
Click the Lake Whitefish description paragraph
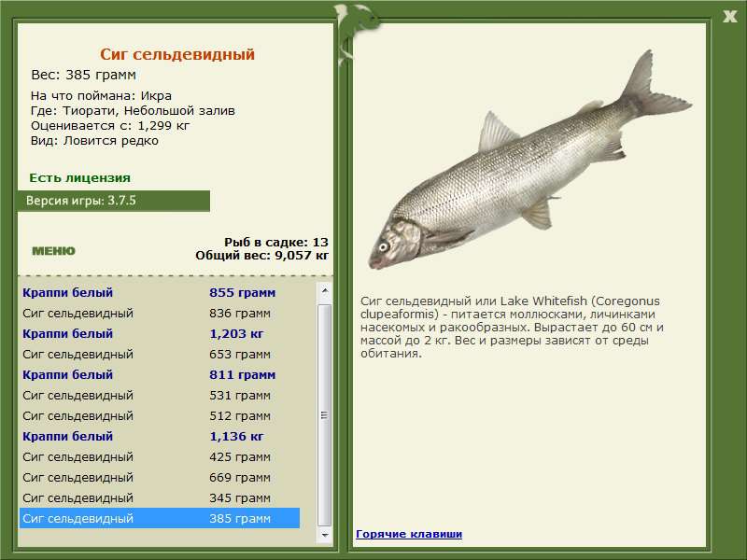(512, 328)
